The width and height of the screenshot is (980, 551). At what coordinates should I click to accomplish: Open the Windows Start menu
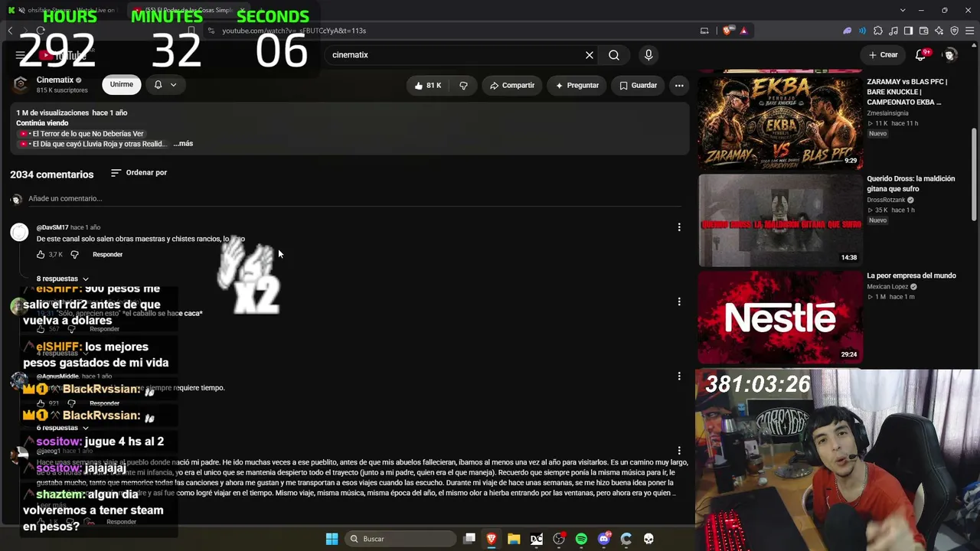(x=332, y=539)
